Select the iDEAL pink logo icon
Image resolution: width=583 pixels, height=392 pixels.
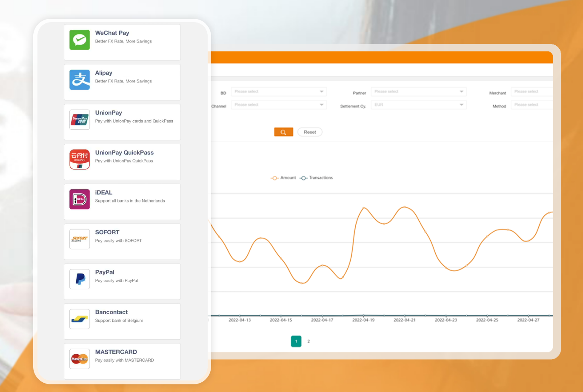pyautogui.click(x=80, y=199)
